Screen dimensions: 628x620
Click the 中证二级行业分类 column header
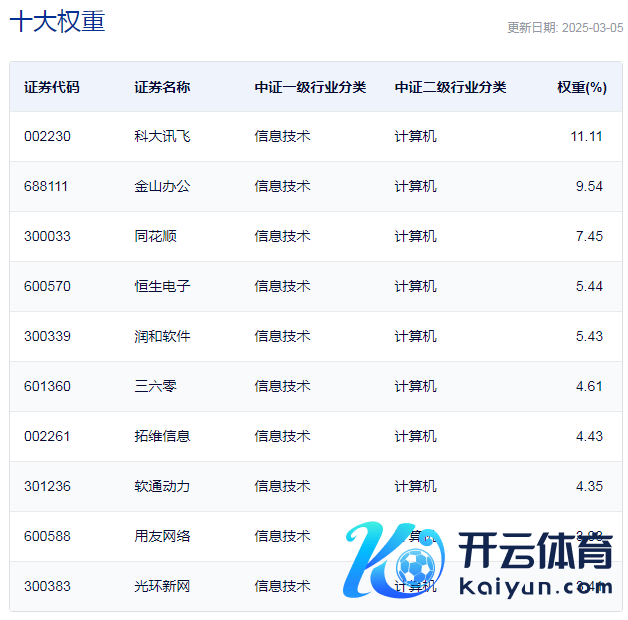[x=450, y=87]
